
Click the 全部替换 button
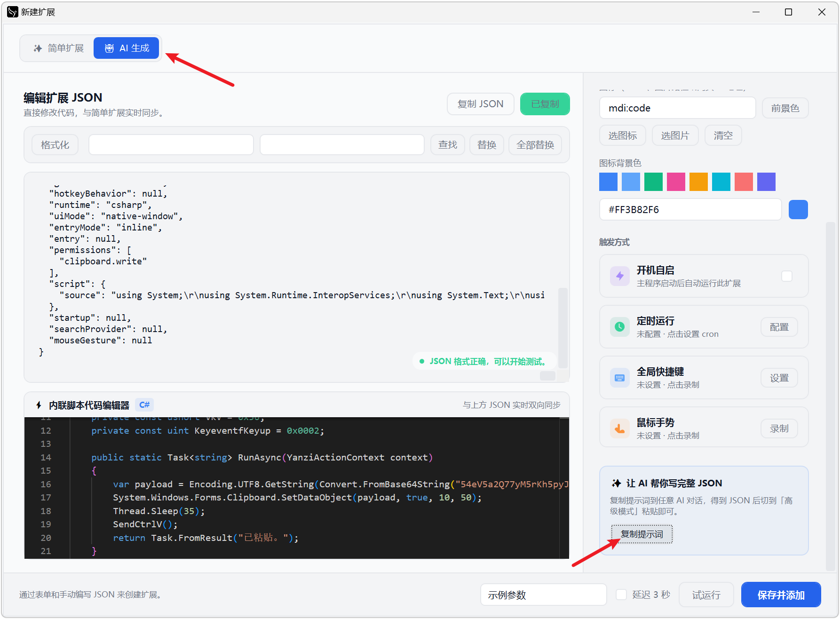535,145
